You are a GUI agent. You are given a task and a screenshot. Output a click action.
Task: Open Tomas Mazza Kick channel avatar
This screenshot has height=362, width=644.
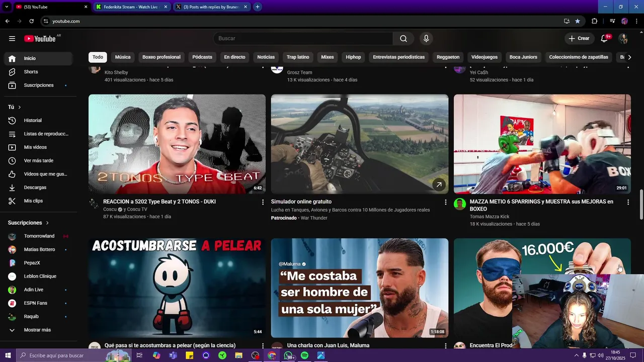(460, 204)
